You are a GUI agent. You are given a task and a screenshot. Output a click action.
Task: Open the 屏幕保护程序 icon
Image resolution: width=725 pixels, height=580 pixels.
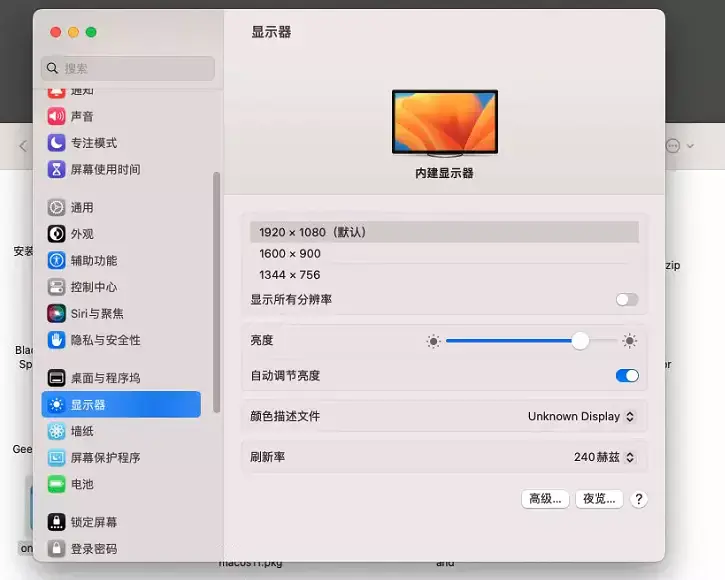click(x=56, y=458)
